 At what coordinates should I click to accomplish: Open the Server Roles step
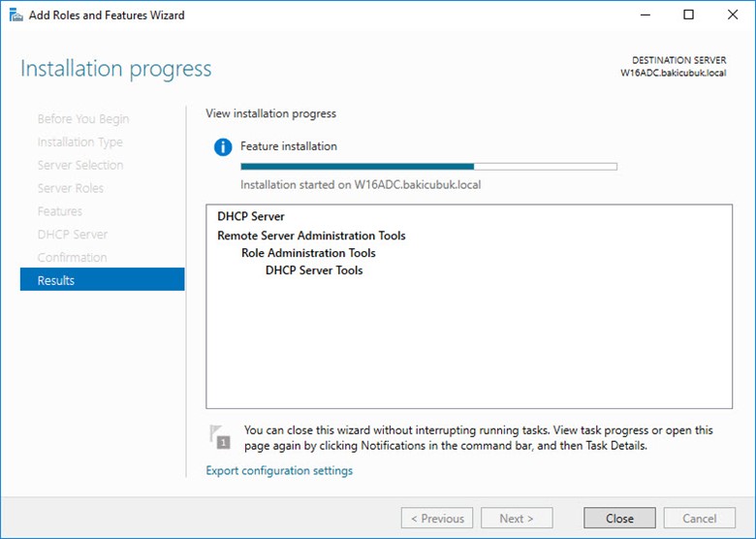[x=70, y=188]
